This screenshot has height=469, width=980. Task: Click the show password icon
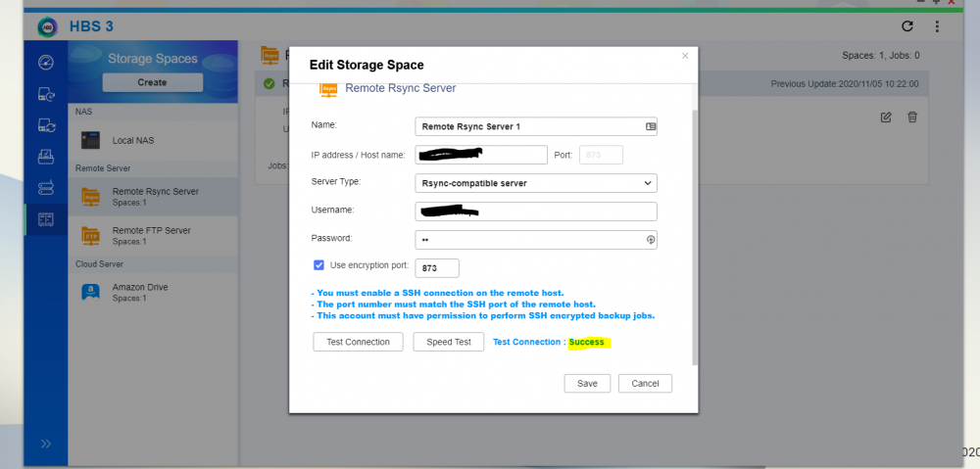(x=651, y=240)
